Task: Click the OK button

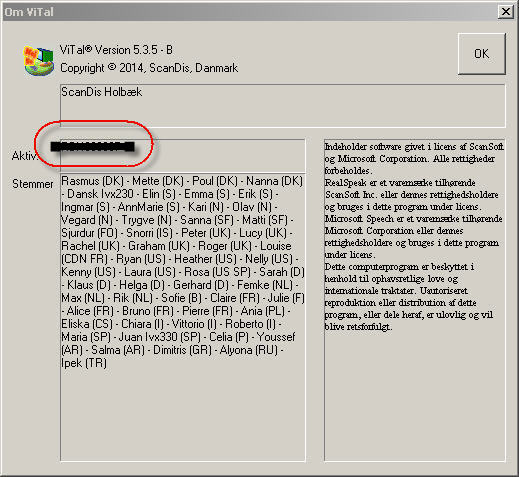Action: click(482, 54)
